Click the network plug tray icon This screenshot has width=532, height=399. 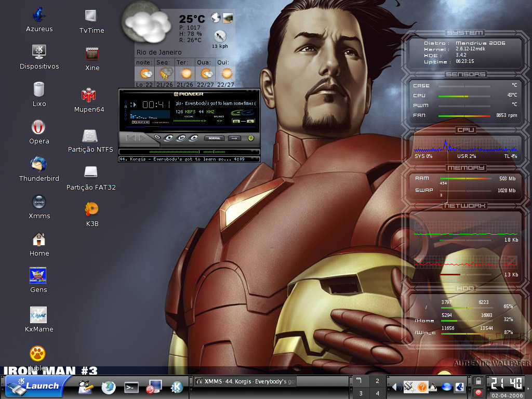(x=409, y=387)
